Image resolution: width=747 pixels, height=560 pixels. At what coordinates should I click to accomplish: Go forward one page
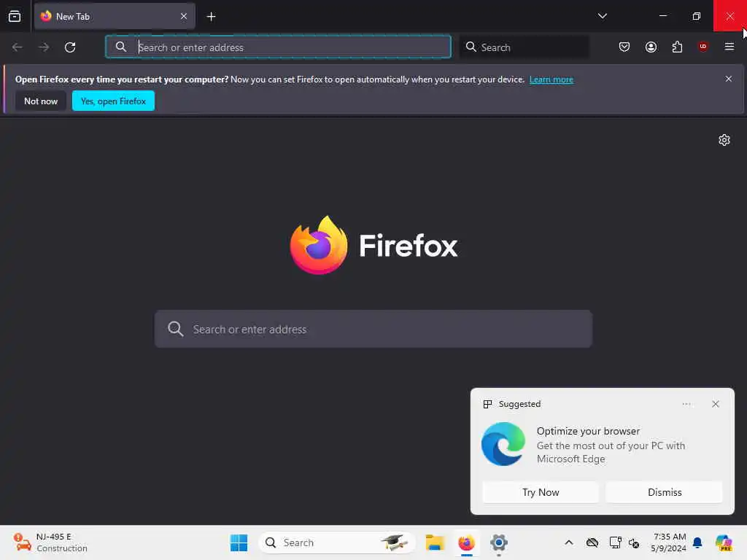tap(44, 47)
